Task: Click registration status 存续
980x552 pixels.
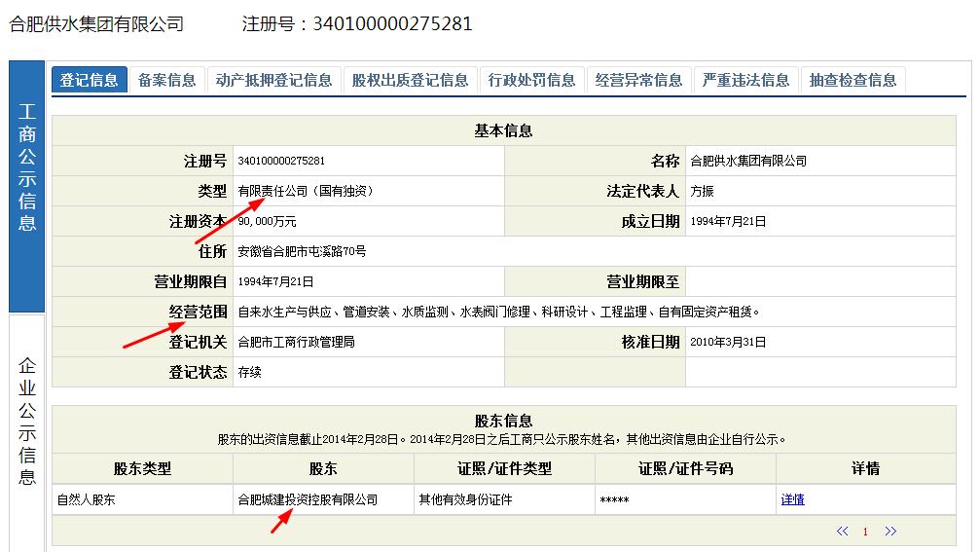Action: coord(249,372)
